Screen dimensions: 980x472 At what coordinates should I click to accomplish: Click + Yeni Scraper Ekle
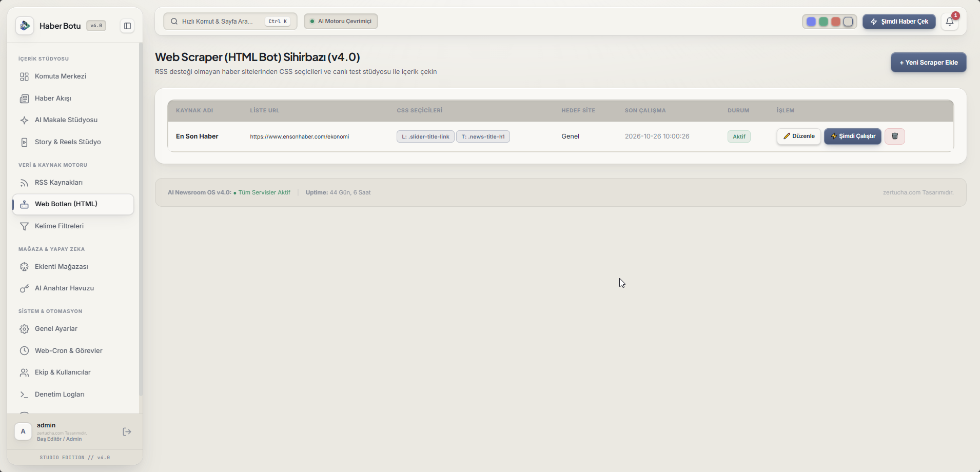point(928,63)
